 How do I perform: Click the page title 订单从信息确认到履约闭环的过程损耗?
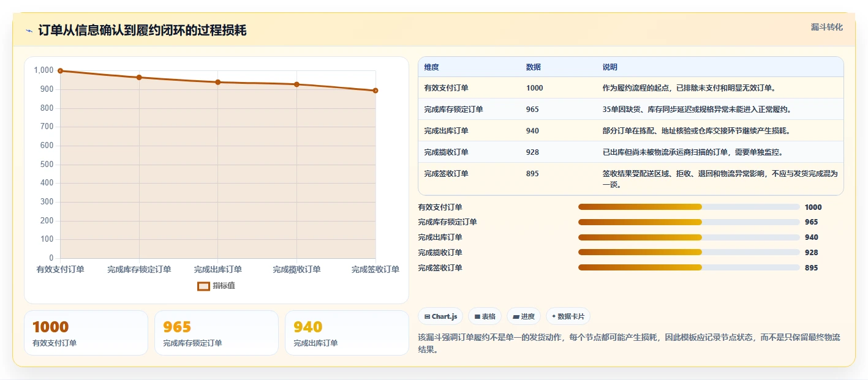click(142, 31)
